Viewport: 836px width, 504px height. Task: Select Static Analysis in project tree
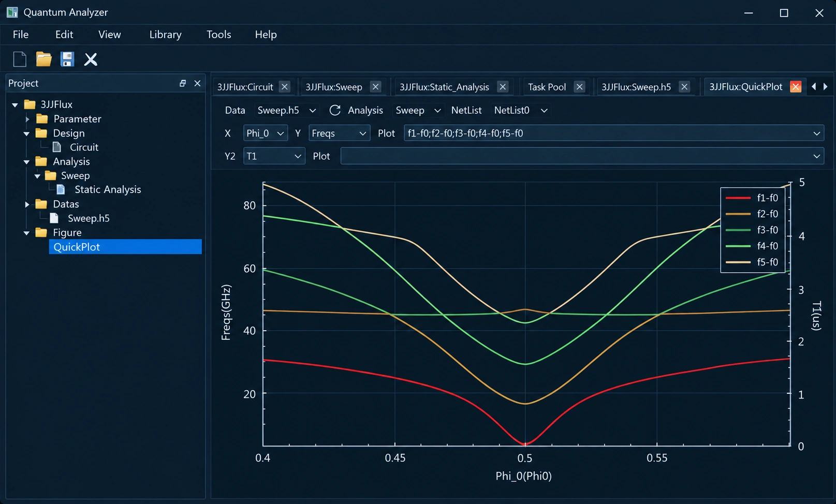[x=108, y=190]
